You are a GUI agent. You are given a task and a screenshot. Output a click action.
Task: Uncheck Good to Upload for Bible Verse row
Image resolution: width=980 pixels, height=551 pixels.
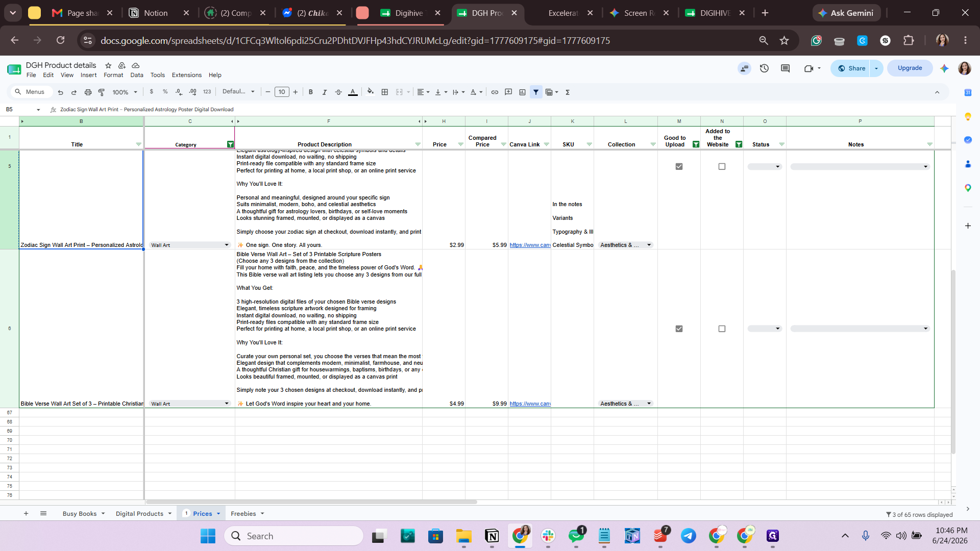679,329
